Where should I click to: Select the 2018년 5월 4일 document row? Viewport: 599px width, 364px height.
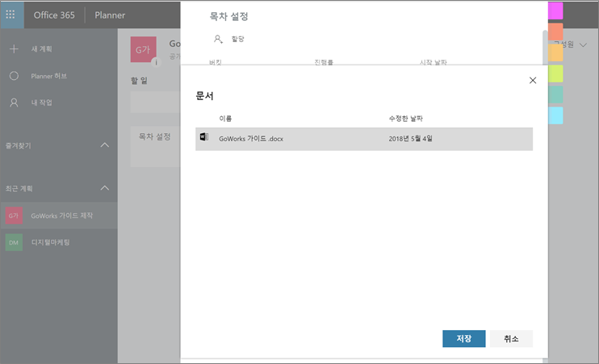(411, 139)
